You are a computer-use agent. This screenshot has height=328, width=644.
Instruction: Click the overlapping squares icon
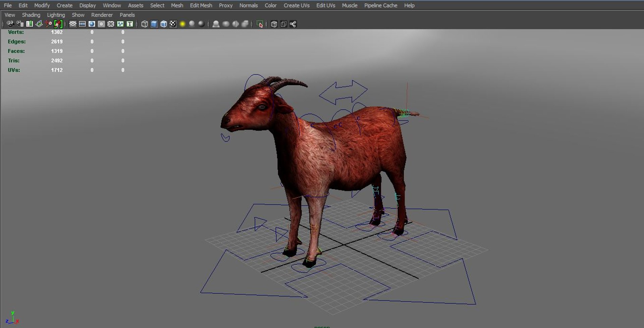[x=283, y=24]
